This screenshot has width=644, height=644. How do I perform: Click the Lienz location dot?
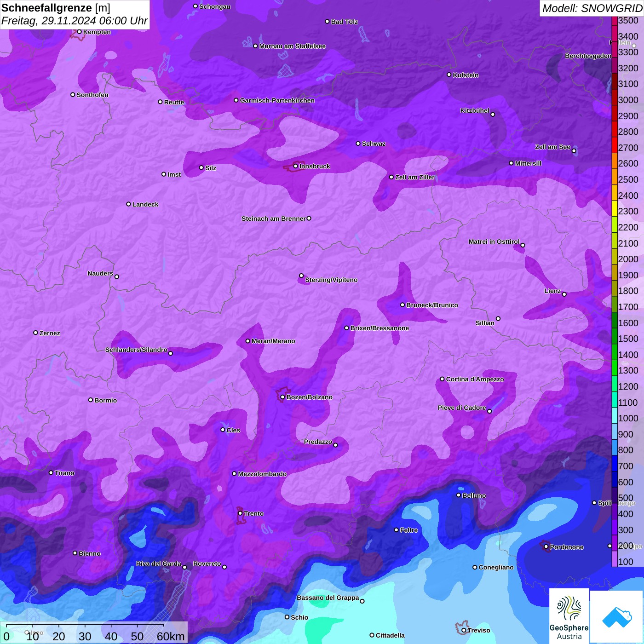564,294
